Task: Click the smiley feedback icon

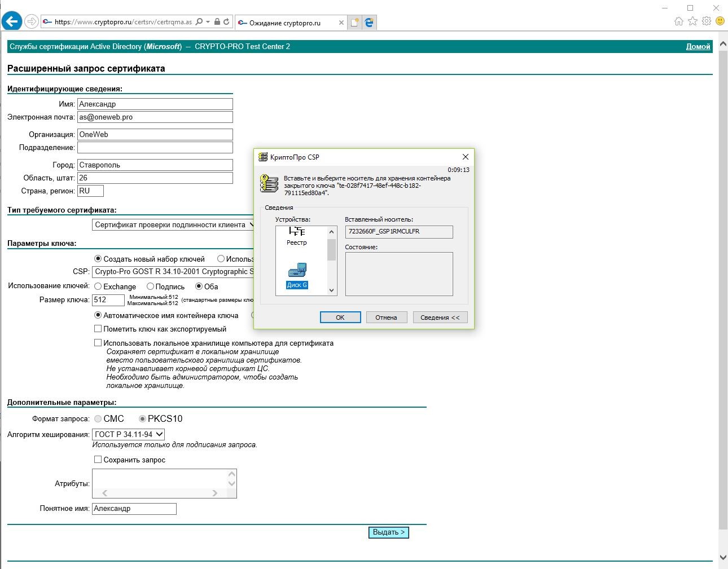Action: coord(720,21)
